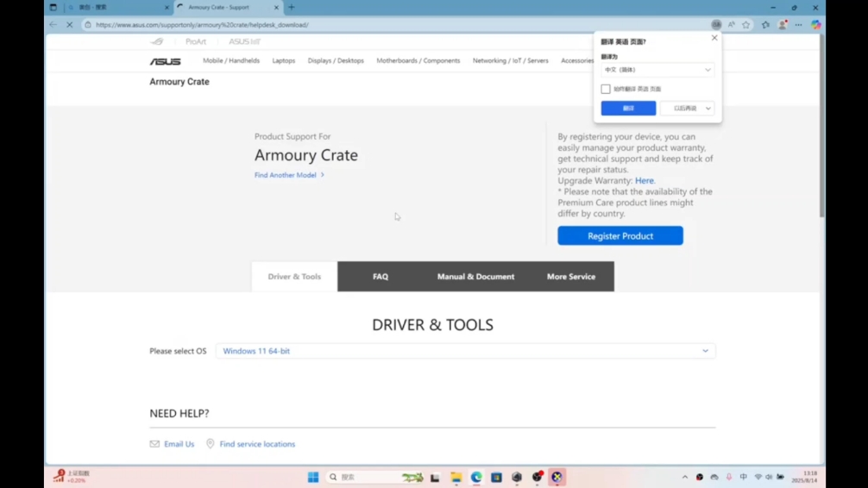Open the 'not now' options dropdown arrow

pyautogui.click(x=708, y=109)
